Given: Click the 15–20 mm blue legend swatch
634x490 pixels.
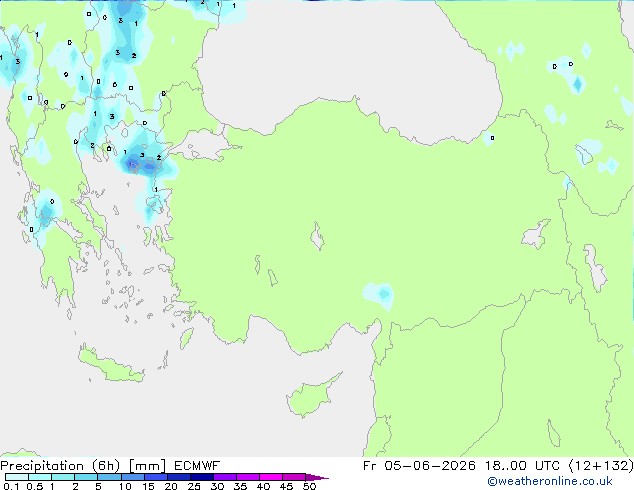Looking at the screenshot, I should tap(155, 477).
